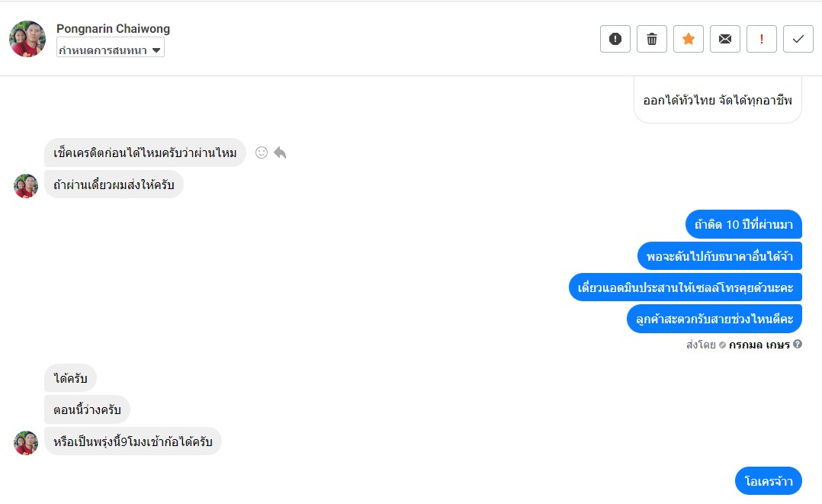This screenshot has height=504, width=822.
Task: Open the Pongnarin Chaiwong name link
Action: (113, 29)
